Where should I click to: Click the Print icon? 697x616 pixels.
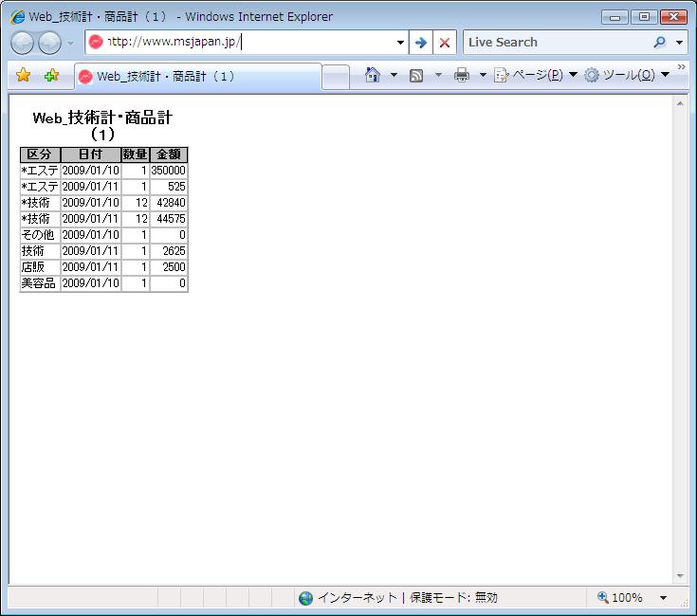pos(462,75)
